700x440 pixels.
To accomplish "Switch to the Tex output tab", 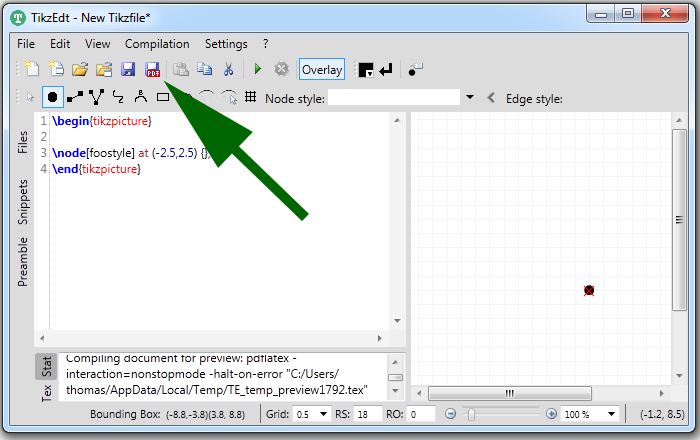I will [46, 392].
